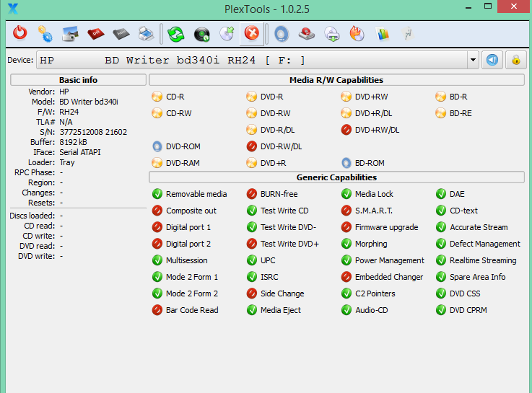Click the Media R/W Capabilities header

336,80
